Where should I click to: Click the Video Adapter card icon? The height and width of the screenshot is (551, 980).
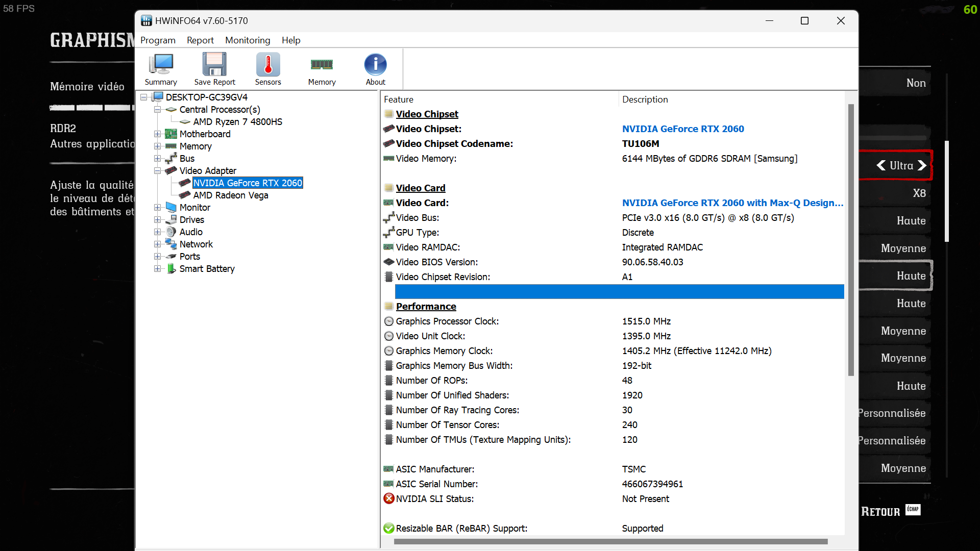[171, 170]
